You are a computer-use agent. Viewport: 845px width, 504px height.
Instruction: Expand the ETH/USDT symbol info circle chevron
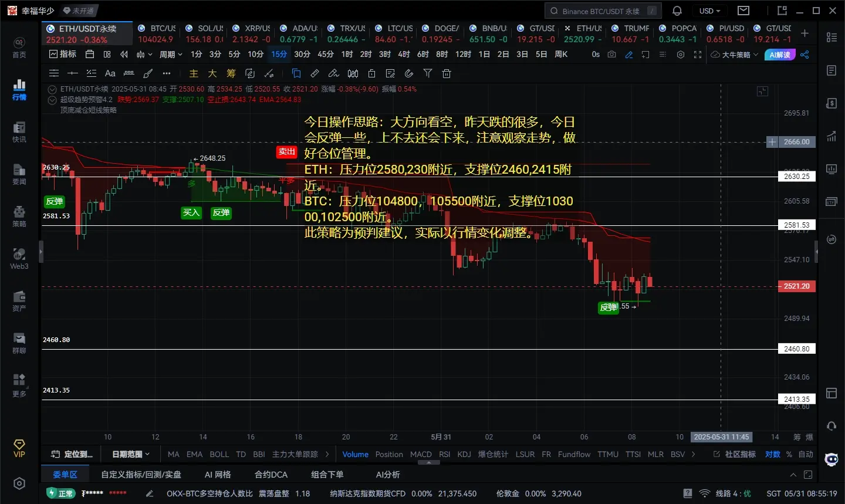point(52,89)
